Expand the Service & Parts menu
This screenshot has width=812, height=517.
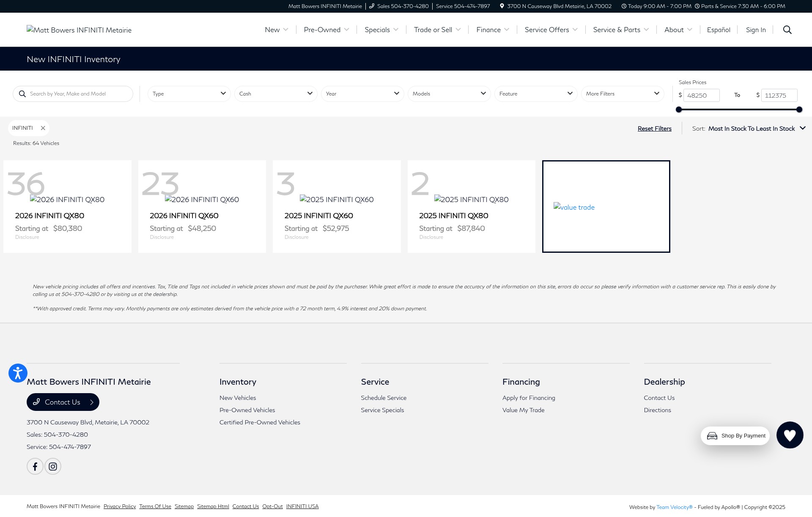pyautogui.click(x=621, y=30)
